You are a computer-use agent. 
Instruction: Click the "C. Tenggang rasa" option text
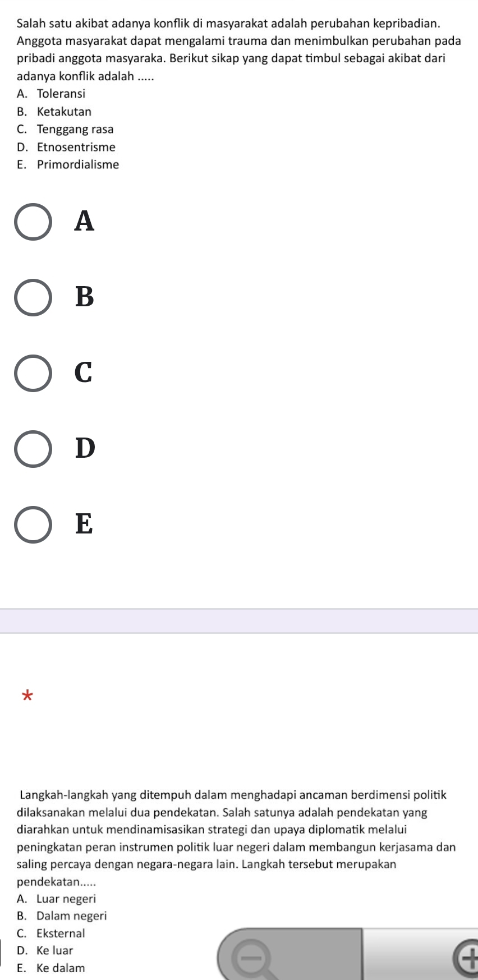click(65, 129)
